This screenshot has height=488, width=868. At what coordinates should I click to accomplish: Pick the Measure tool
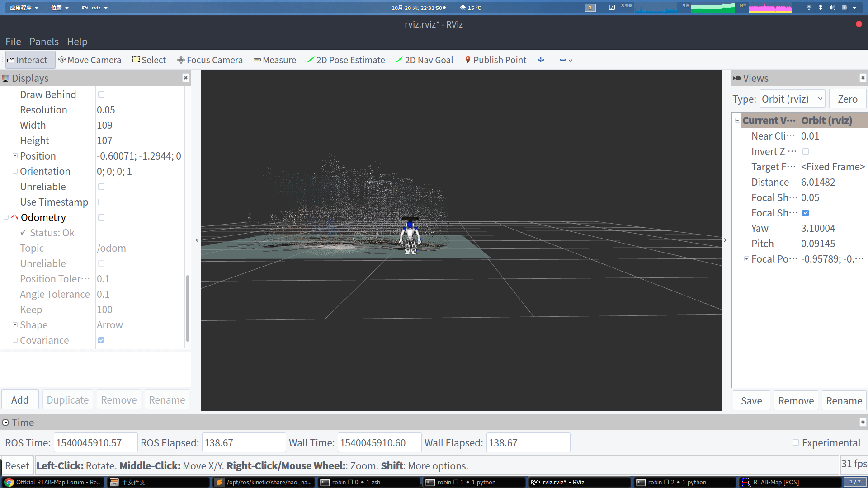(275, 60)
